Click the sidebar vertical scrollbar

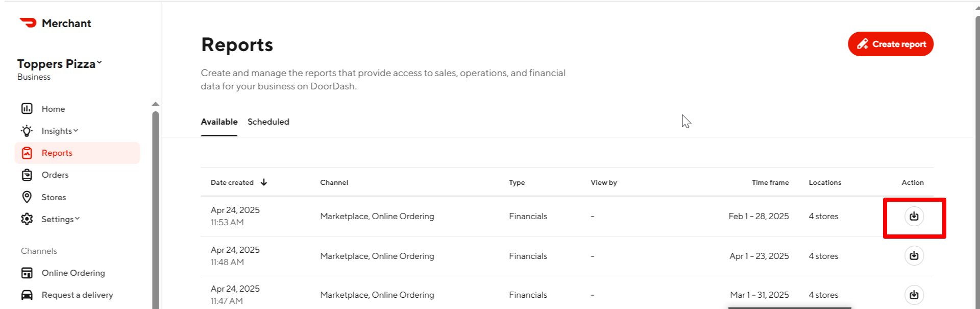click(x=156, y=204)
